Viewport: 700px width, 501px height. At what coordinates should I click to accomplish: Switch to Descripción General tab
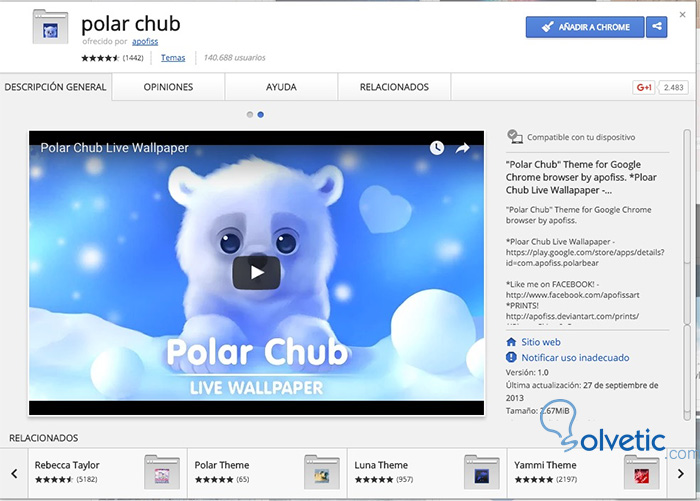click(x=55, y=87)
